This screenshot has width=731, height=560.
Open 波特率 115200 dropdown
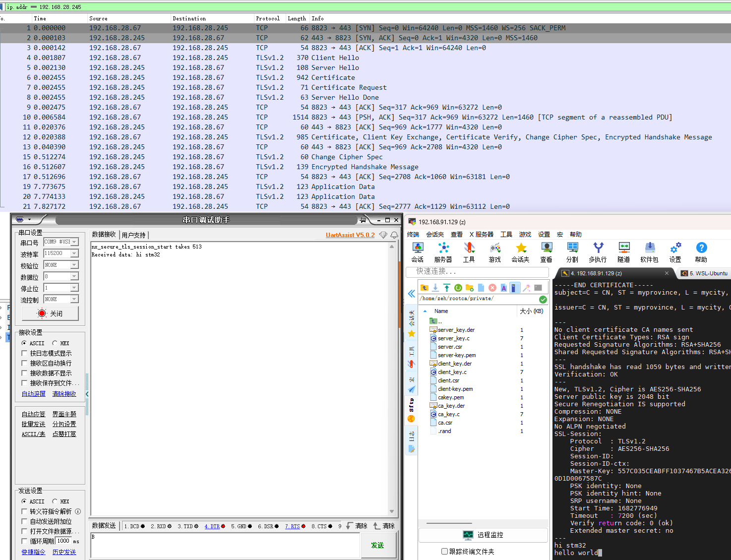[x=74, y=253]
